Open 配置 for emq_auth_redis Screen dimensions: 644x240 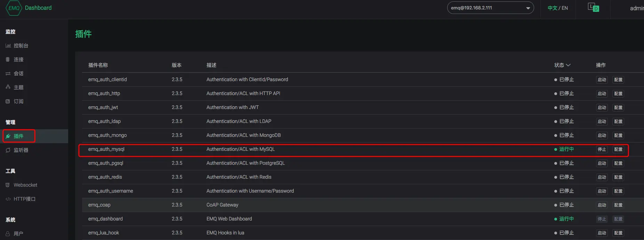pos(618,177)
